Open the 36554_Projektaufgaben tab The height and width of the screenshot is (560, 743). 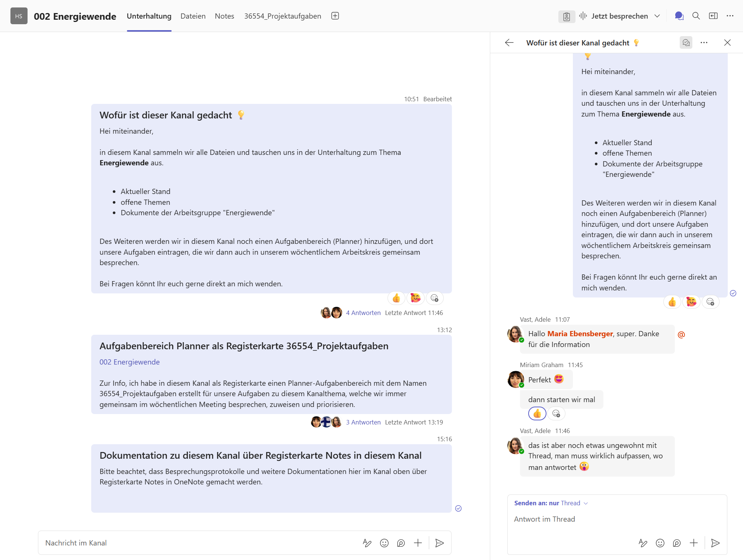click(283, 16)
